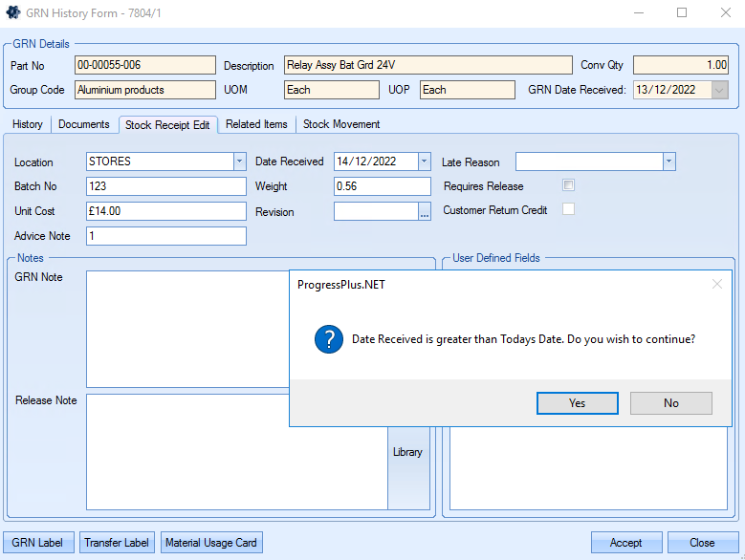Expand the Late Reason dropdown
The image size is (745, 560).
click(x=668, y=162)
